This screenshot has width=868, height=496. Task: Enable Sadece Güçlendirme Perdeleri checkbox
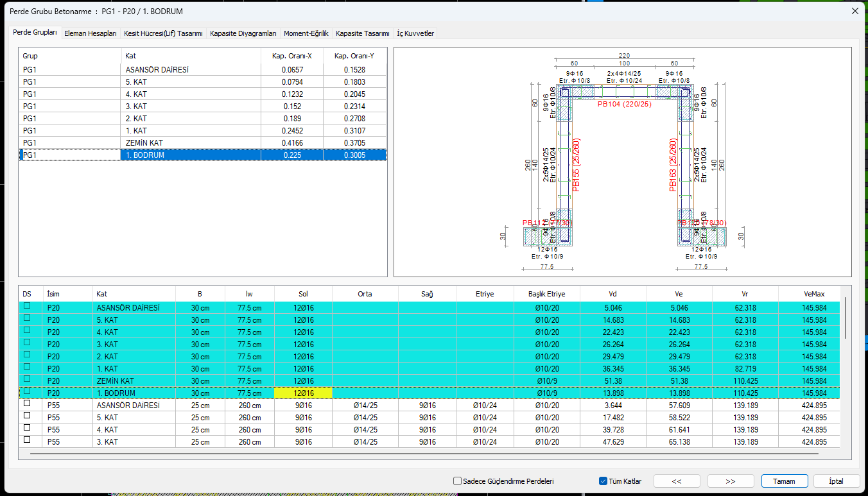pyautogui.click(x=458, y=481)
